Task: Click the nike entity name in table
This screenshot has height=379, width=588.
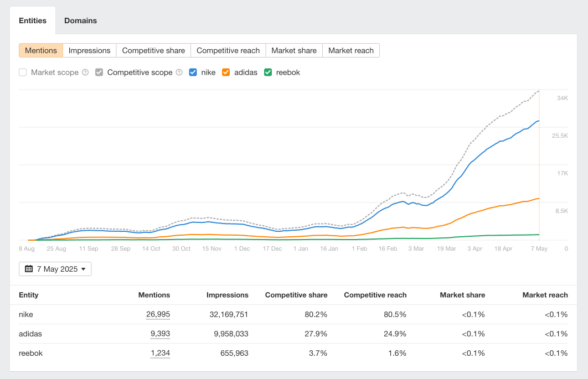Action: coord(26,314)
